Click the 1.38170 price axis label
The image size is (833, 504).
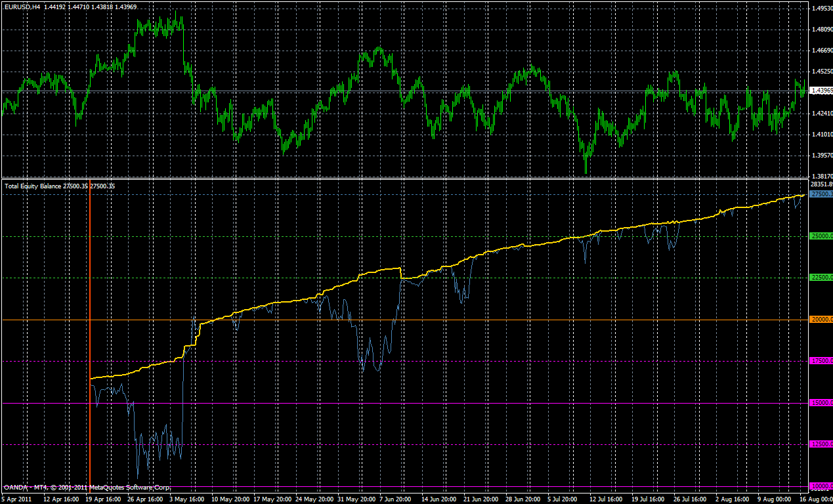point(822,177)
